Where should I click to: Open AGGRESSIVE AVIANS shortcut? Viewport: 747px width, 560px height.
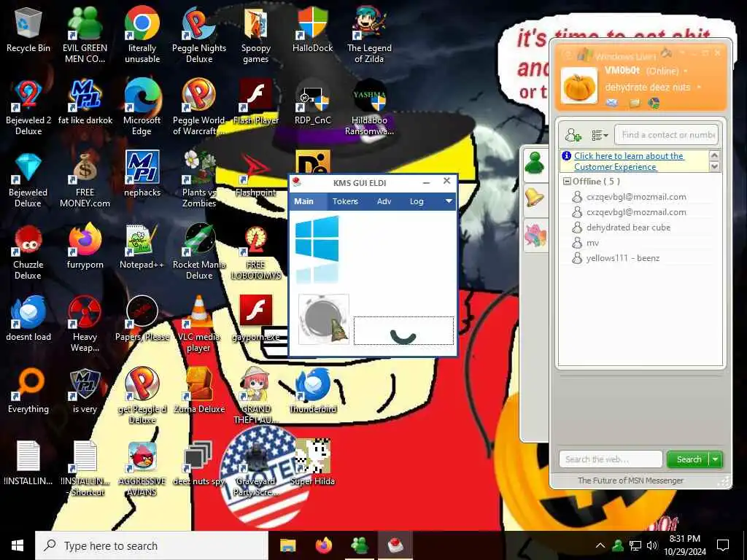[x=142, y=469]
